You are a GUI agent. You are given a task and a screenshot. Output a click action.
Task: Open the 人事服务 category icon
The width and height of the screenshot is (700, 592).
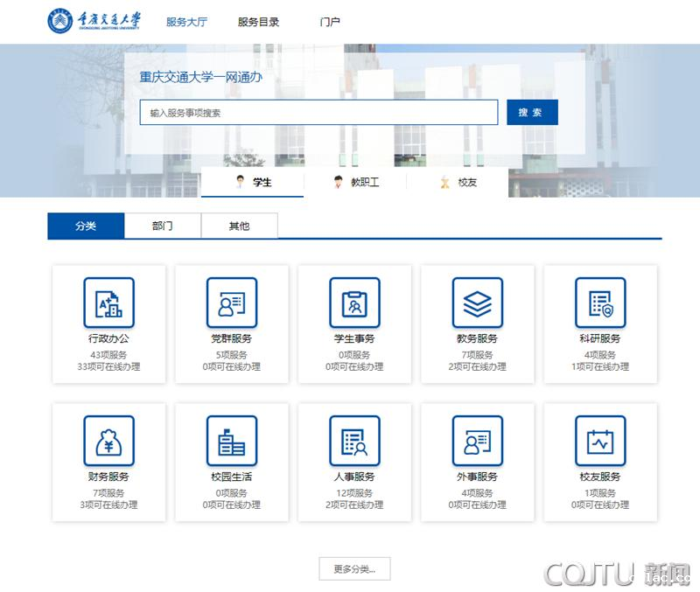click(x=354, y=441)
